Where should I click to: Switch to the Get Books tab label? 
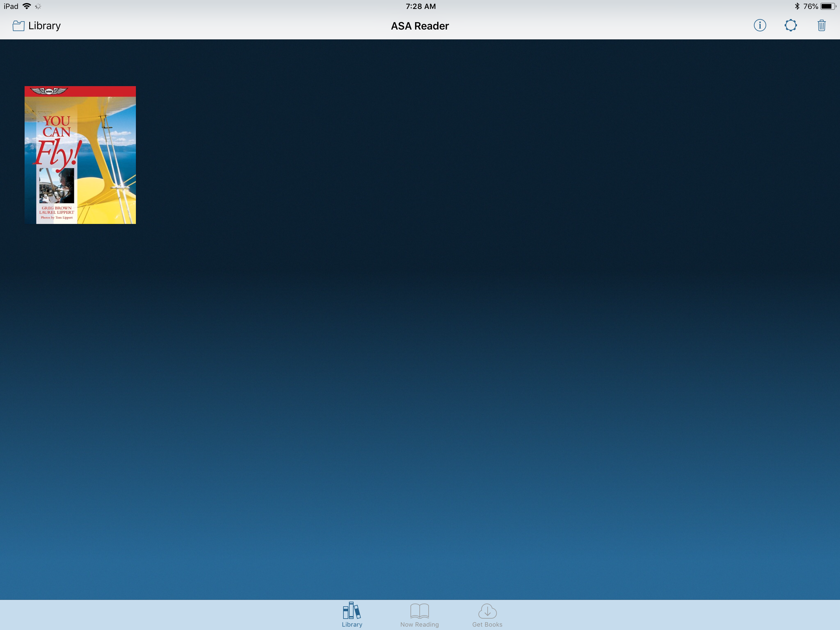click(487, 624)
